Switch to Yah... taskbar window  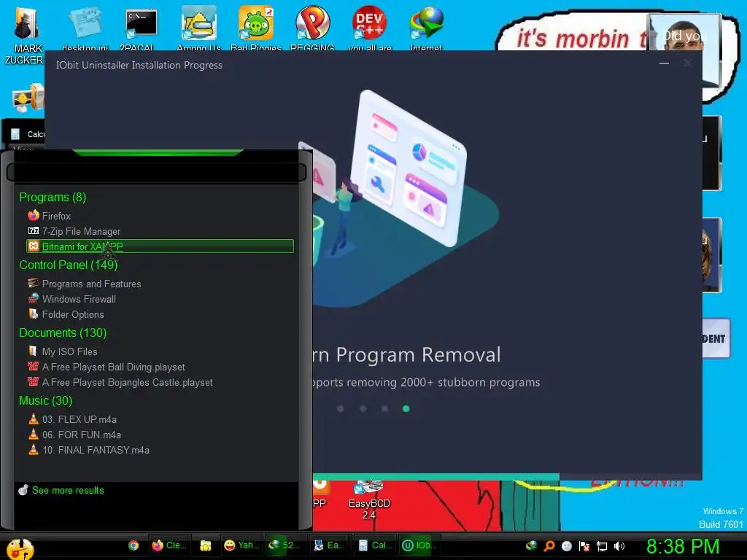(241, 545)
